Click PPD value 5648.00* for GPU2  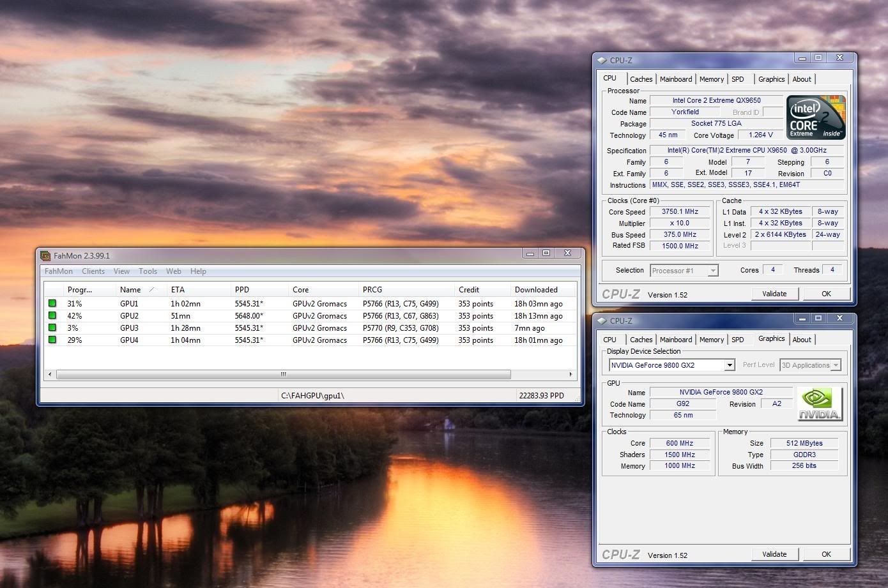tap(249, 316)
